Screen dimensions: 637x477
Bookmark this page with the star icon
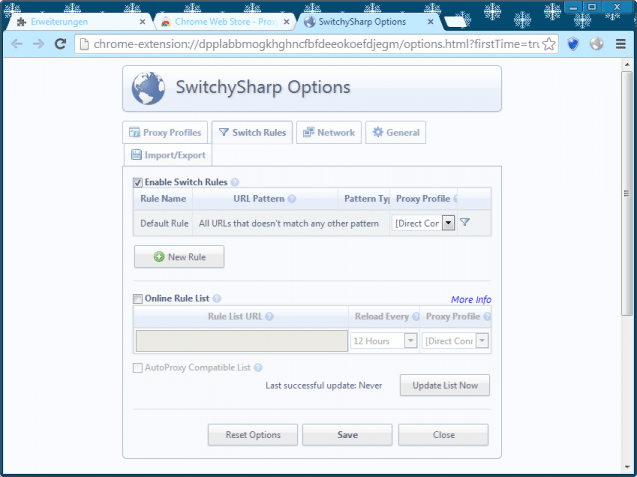(x=549, y=44)
